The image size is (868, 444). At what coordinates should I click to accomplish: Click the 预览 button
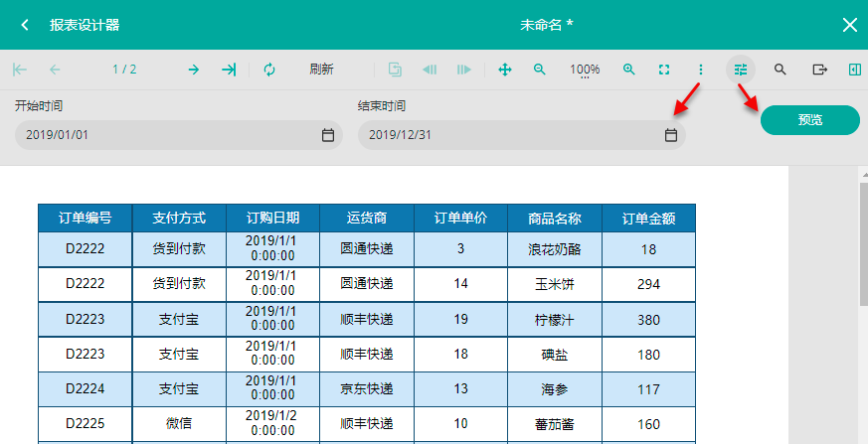(810, 120)
